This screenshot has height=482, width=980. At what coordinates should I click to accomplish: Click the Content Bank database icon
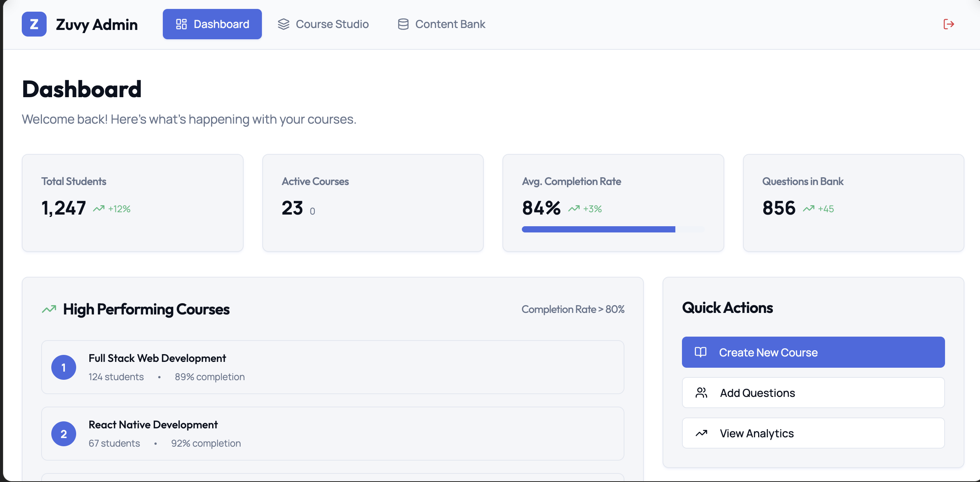pos(403,24)
